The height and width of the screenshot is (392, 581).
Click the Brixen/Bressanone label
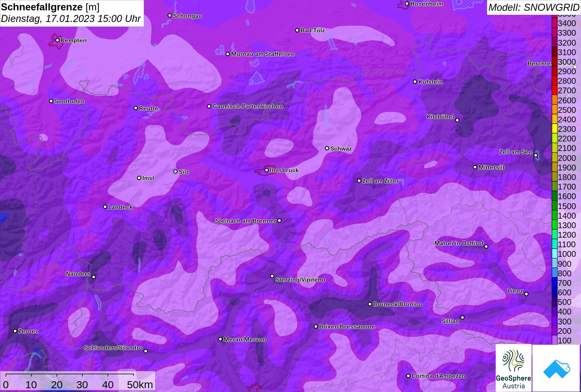(x=347, y=327)
